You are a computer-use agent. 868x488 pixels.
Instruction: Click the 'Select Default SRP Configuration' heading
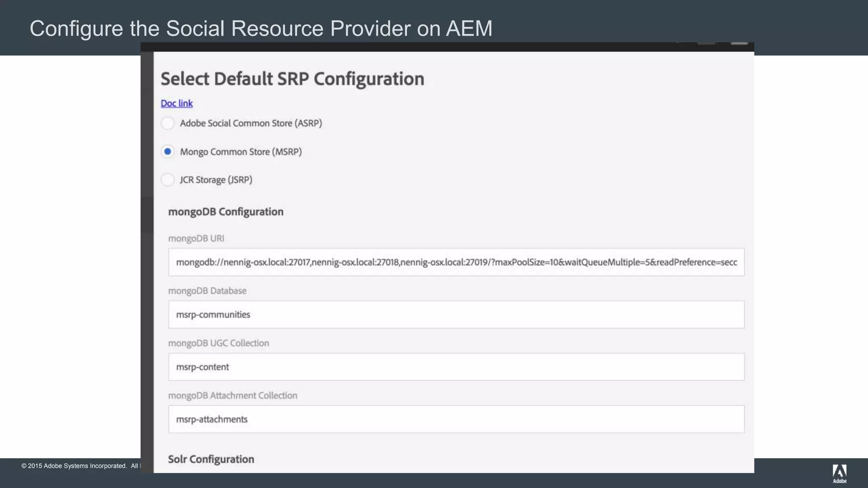pos(292,79)
